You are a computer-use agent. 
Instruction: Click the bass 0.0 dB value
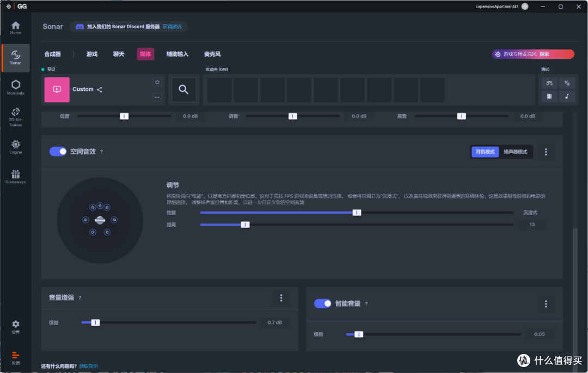click(x=190, y=116)
